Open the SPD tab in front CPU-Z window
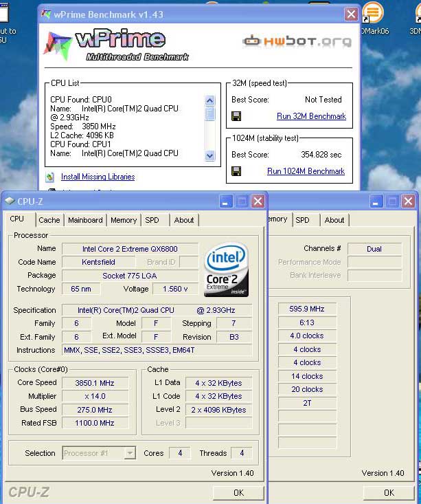Image resolution: width=421 pixels, height=504 pixels. [152, 220]
